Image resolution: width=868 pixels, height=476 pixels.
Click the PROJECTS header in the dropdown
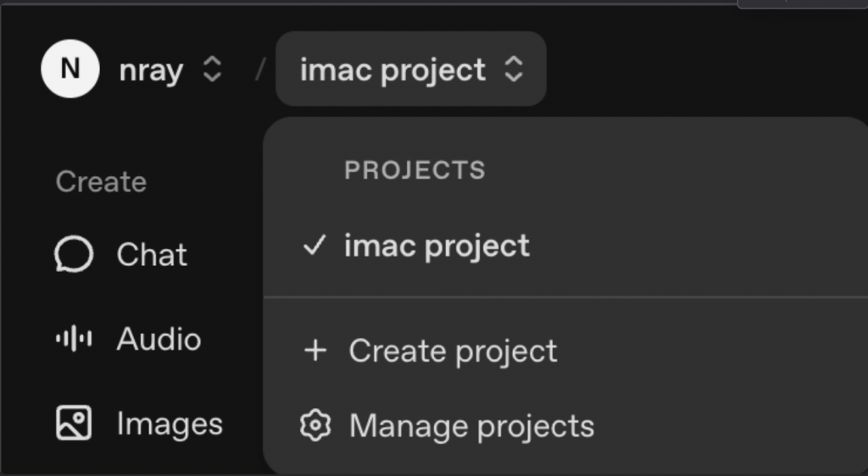point(415,169)
